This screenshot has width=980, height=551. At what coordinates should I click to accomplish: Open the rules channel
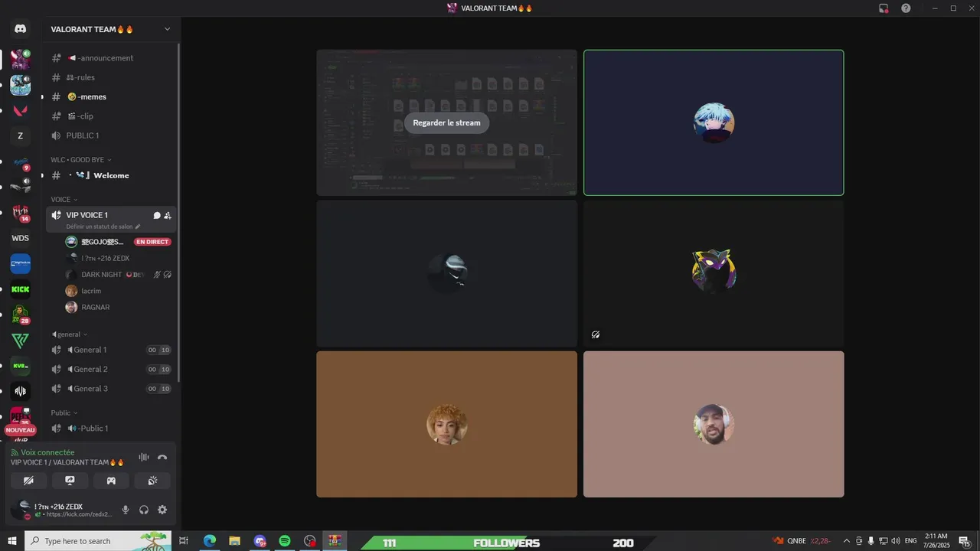[x=111, y=77]
